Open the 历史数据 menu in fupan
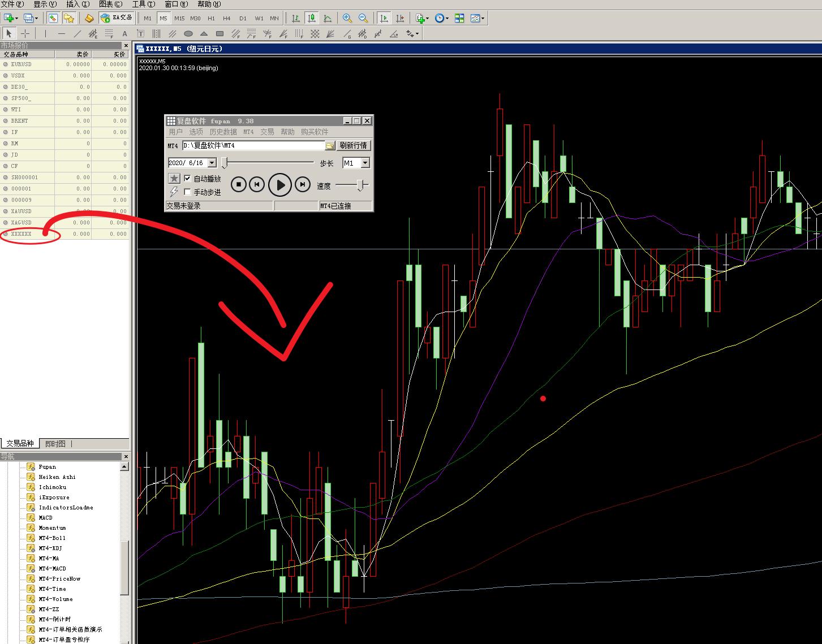Image resolution: width=822 pixels, height=644 pixels. 223,132
